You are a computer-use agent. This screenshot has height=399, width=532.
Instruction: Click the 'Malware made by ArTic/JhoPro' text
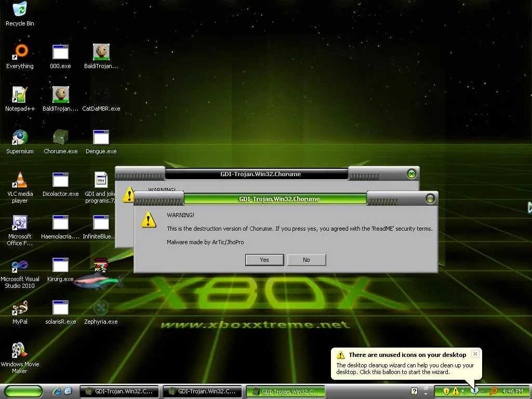205,242
